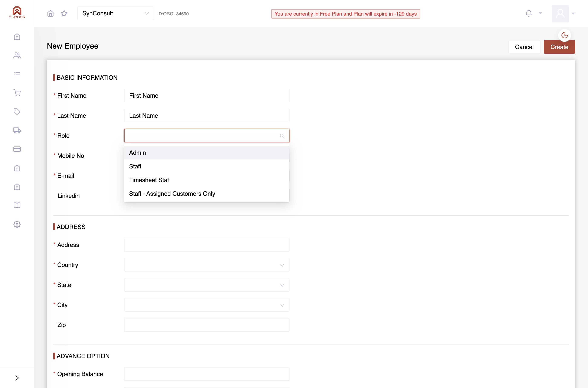Image resolution: width=588 pixels, height=388 pixels.
Task: Open the sidebar book icon
Action: coord(17,205)
